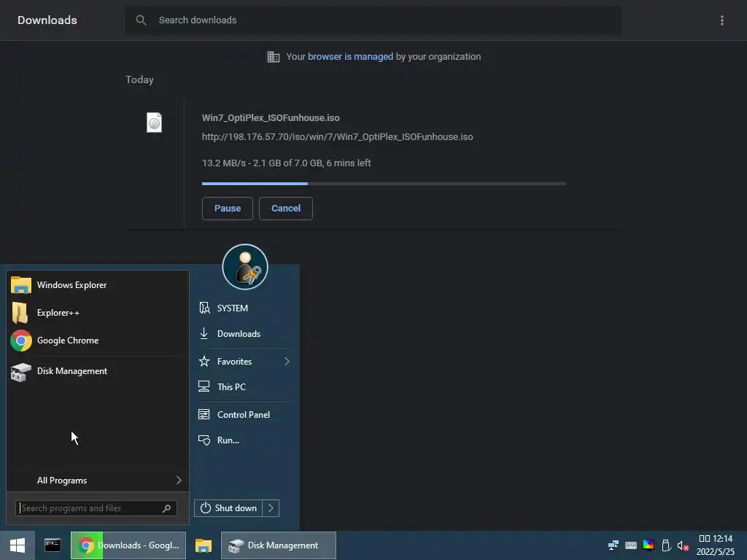Click the colorful display tray icon
747x560 pixels.
(649, 545)
